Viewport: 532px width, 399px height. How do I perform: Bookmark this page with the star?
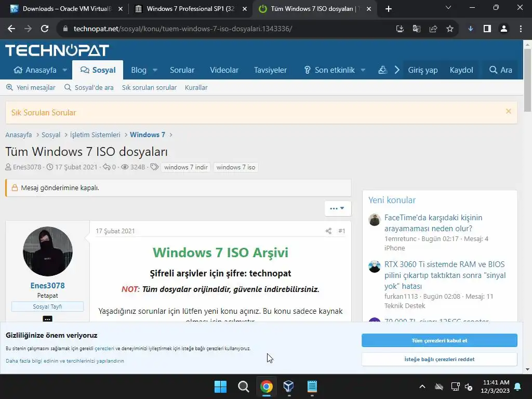pos(450,29)
